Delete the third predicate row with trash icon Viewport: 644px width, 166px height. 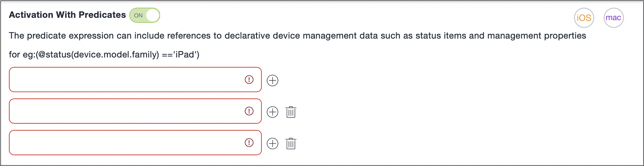point(291,143)
